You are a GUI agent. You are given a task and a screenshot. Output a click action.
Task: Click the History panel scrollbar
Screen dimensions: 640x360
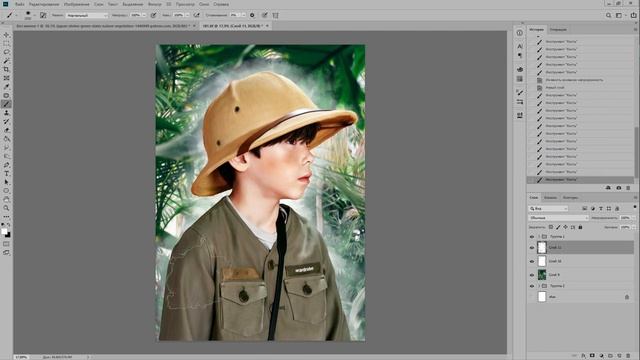coord(636,151)
